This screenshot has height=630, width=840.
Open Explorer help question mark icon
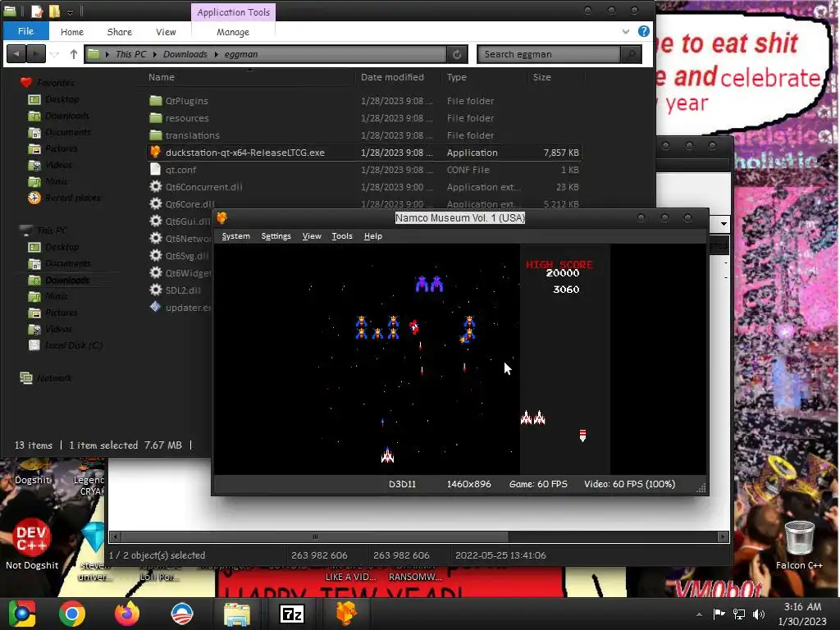tap(643, 32)
